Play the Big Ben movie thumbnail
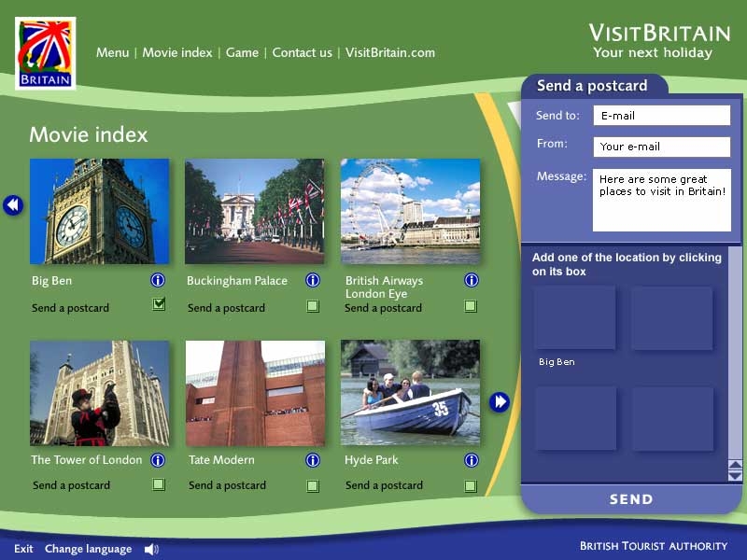The image size is (747, 560). [100, 212]
